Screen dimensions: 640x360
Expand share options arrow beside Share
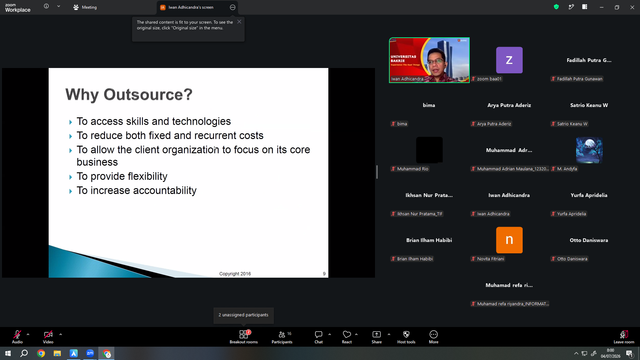point(389,334)
